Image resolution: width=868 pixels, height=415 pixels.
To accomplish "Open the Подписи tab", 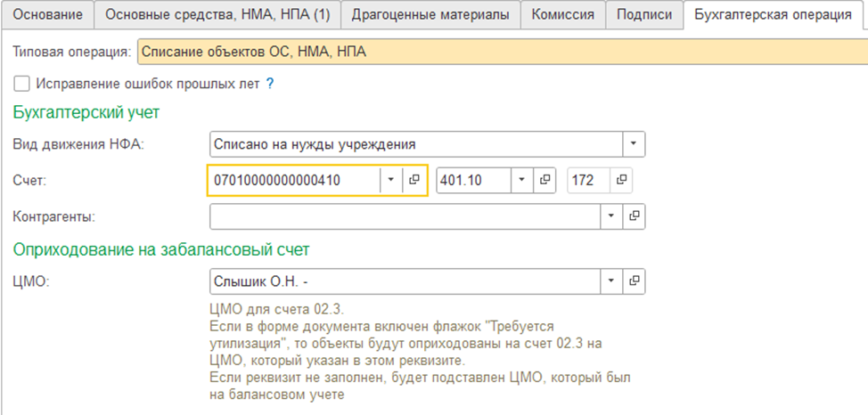I will click(x=644, y=15).
